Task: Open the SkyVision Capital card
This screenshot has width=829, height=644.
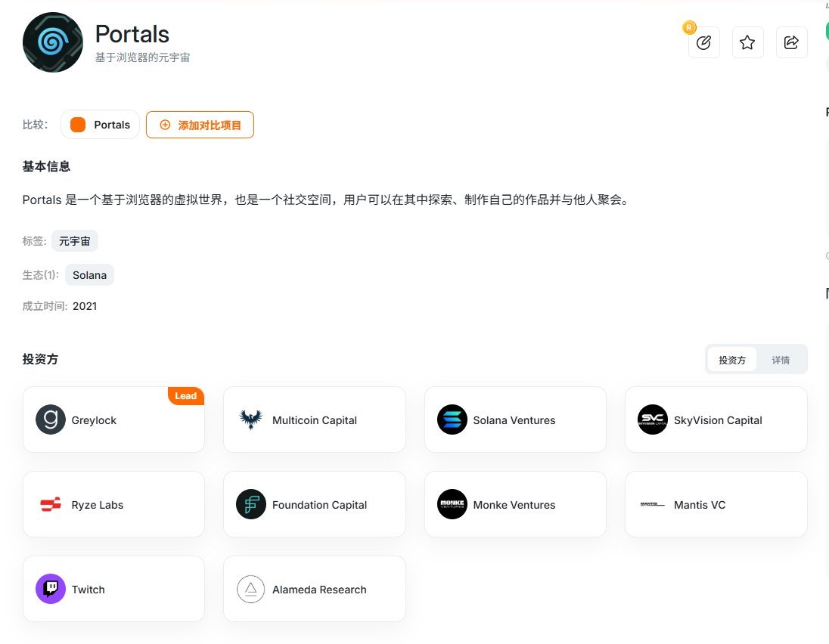Action: click(716, 420)
